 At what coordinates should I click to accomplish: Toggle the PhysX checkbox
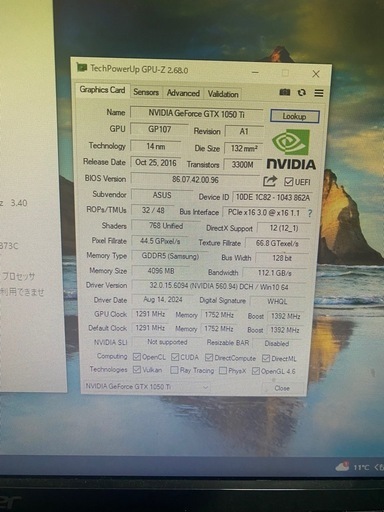tap(223, 371)
